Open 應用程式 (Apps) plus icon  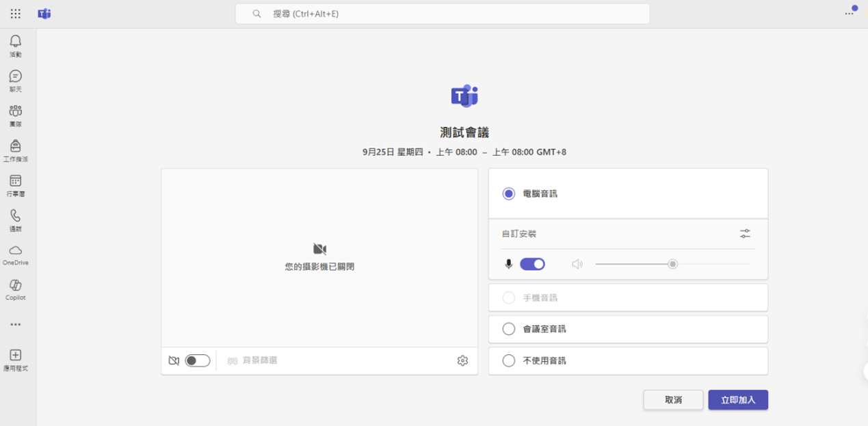[15, 356]
